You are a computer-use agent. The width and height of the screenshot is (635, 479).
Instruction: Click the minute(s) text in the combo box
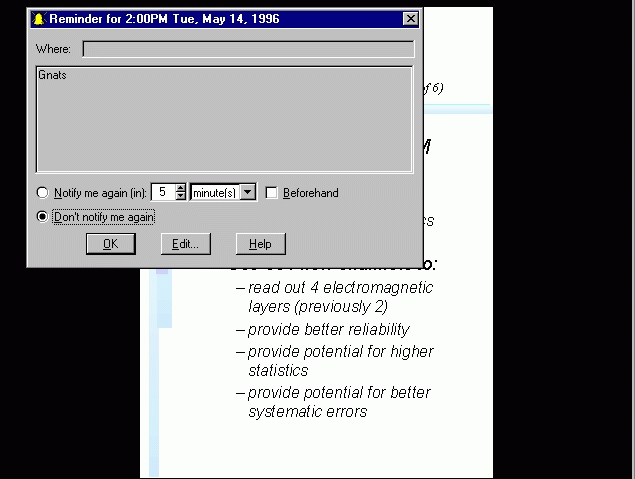[x=215, y=192]
